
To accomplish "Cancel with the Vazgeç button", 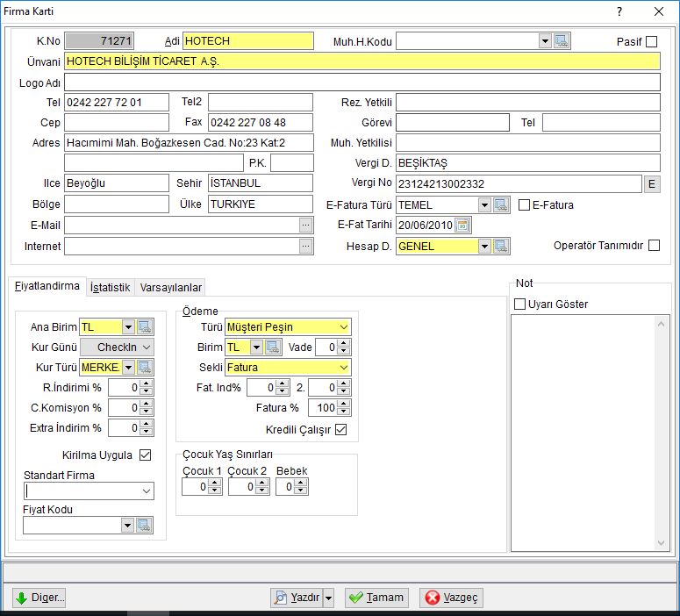I will click(451, 598).
